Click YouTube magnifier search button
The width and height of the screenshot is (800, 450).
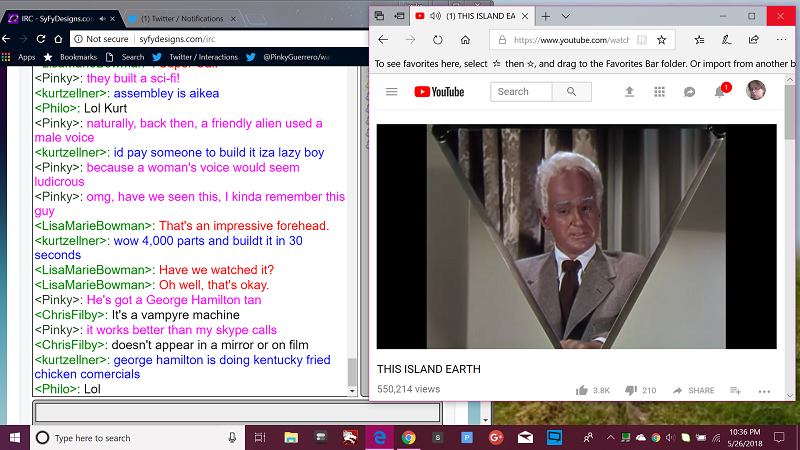click(x=571, y=92)
